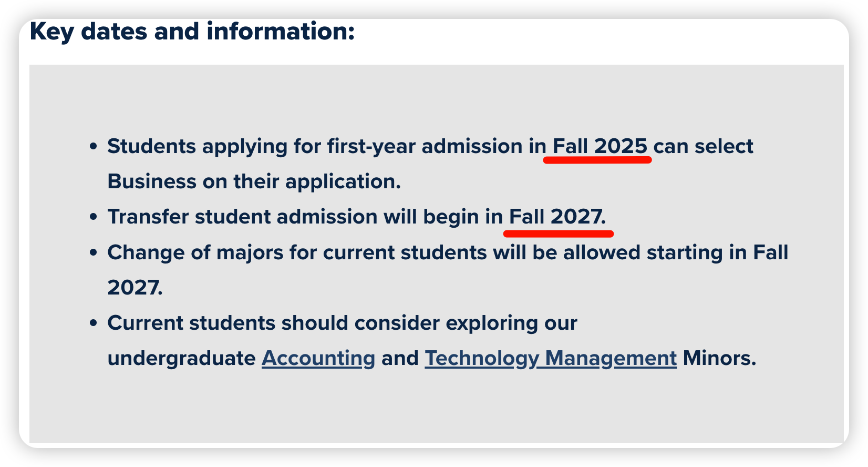Click the word 'and' between the links
The width and height of the screenshot is (868, 467).
400,358
